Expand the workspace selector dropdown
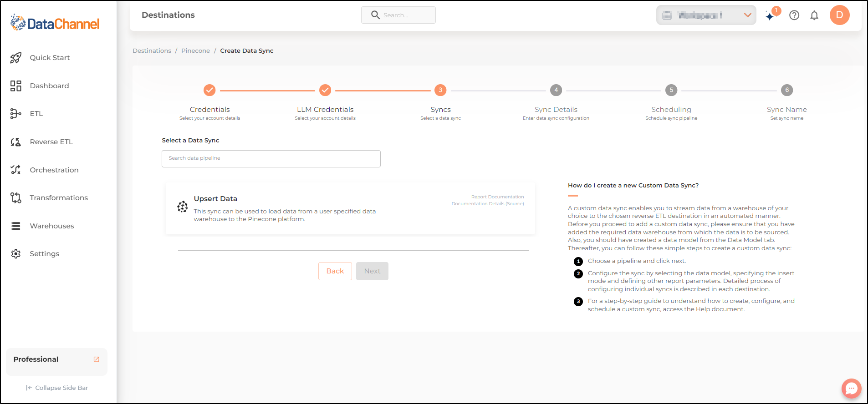Image resolution: width=868 pixels, height=404 pixels. pos(706,15)
